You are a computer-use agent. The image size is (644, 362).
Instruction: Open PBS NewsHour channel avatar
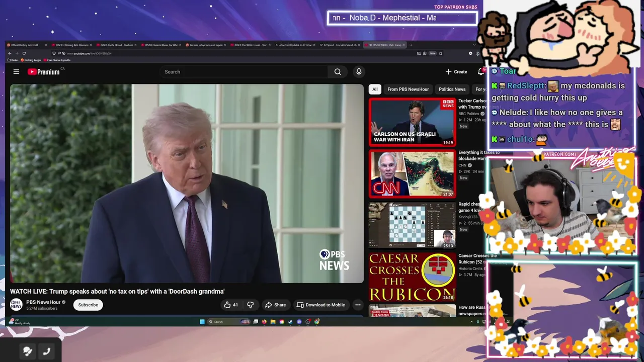click(x=16, y=305)
